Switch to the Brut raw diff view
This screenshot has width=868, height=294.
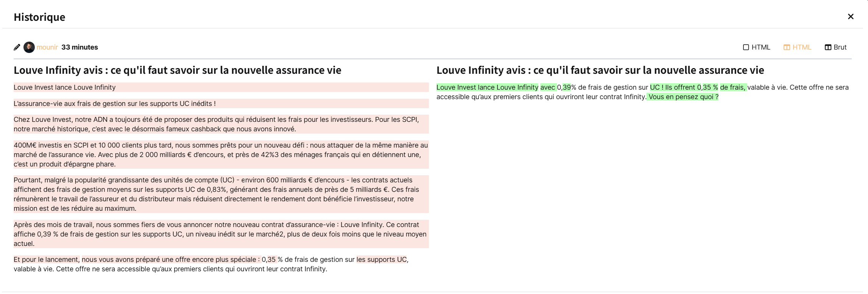pos(840,47)
